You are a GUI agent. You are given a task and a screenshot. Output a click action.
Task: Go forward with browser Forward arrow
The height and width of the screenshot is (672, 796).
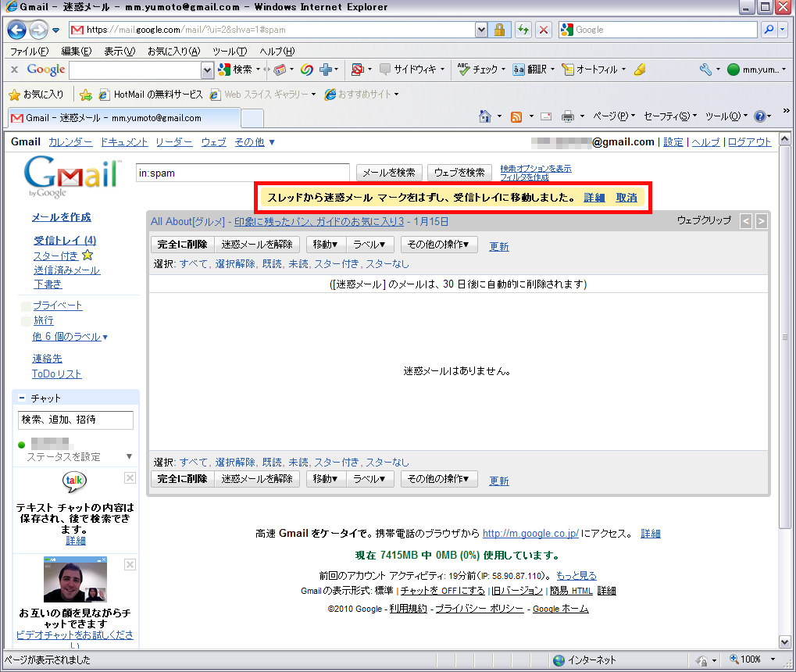pos(38,30)
